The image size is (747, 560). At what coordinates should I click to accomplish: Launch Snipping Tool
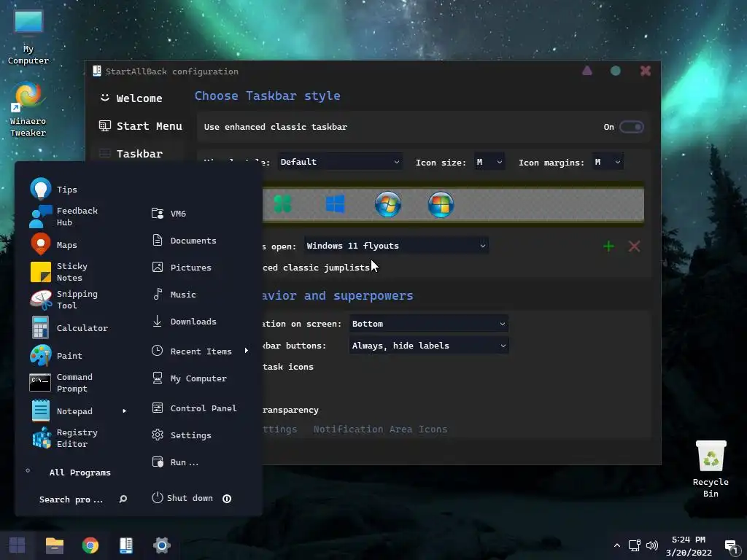point(64,300)
